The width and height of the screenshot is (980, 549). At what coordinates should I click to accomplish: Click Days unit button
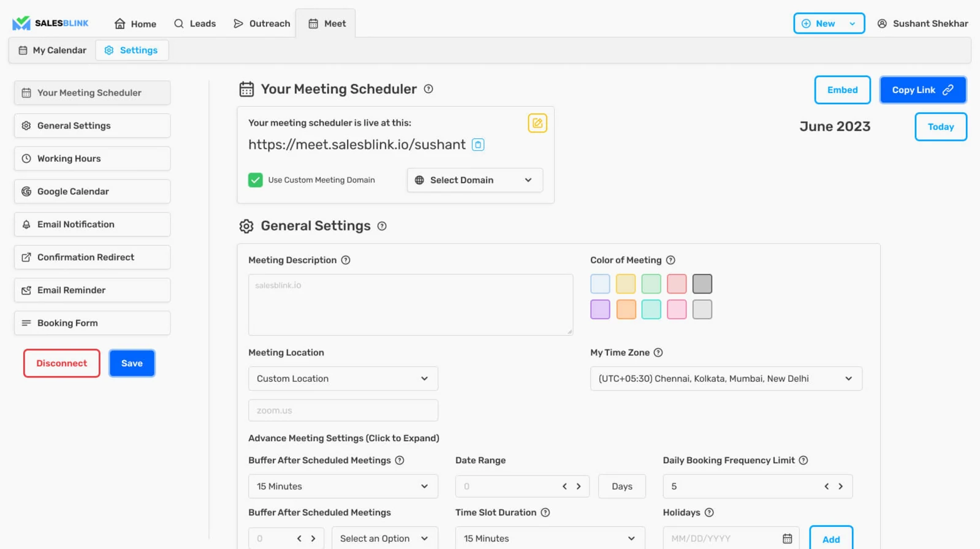(622, 487)
